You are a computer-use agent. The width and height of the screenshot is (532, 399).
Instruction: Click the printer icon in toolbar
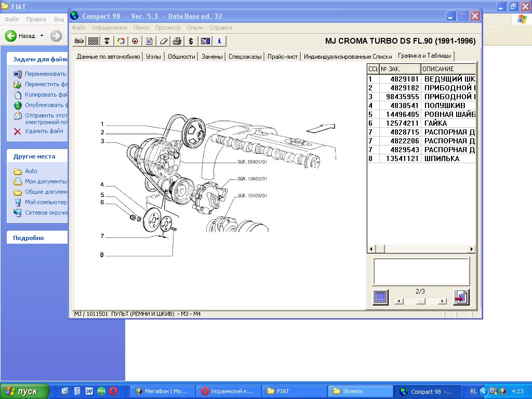pos(177,41)
